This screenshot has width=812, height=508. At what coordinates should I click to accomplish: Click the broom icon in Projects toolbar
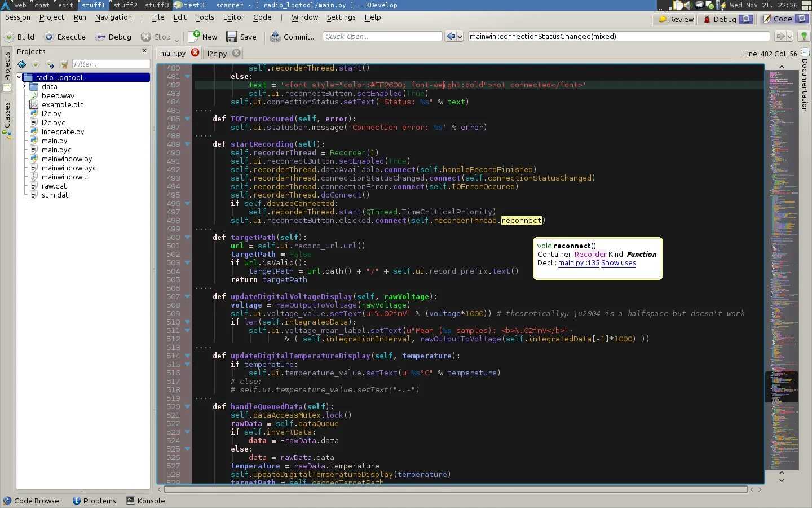pos(64,64)
